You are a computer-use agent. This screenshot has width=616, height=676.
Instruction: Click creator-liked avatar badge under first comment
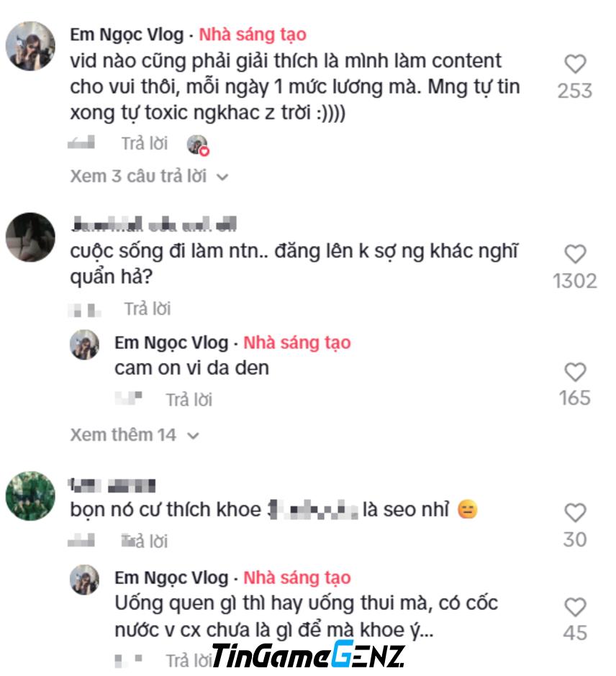coord(198,145)
